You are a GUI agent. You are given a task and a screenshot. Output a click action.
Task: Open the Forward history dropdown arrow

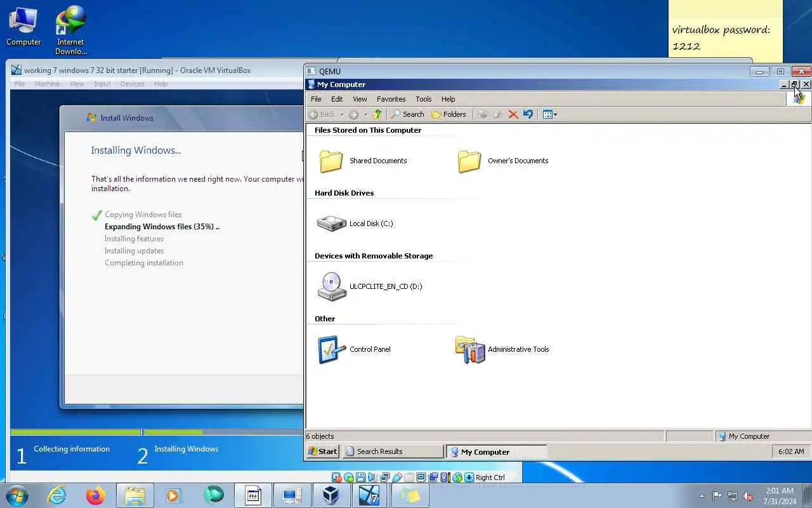pos(365,114)
